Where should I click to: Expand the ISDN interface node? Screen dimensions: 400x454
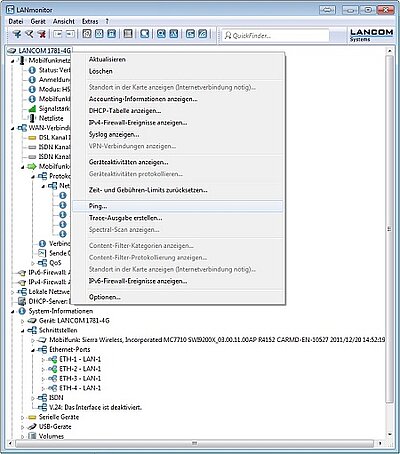point(33,398)
